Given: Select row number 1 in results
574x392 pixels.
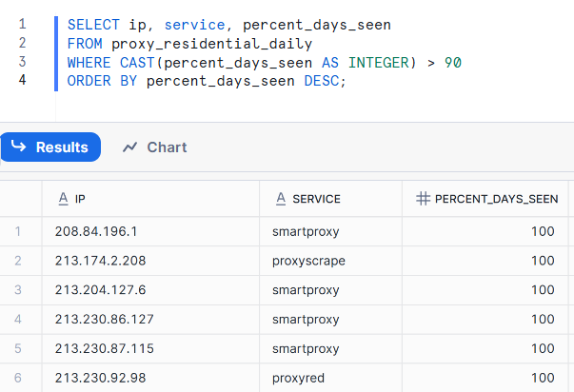Looking at the screenshot, I should point(17,231).
